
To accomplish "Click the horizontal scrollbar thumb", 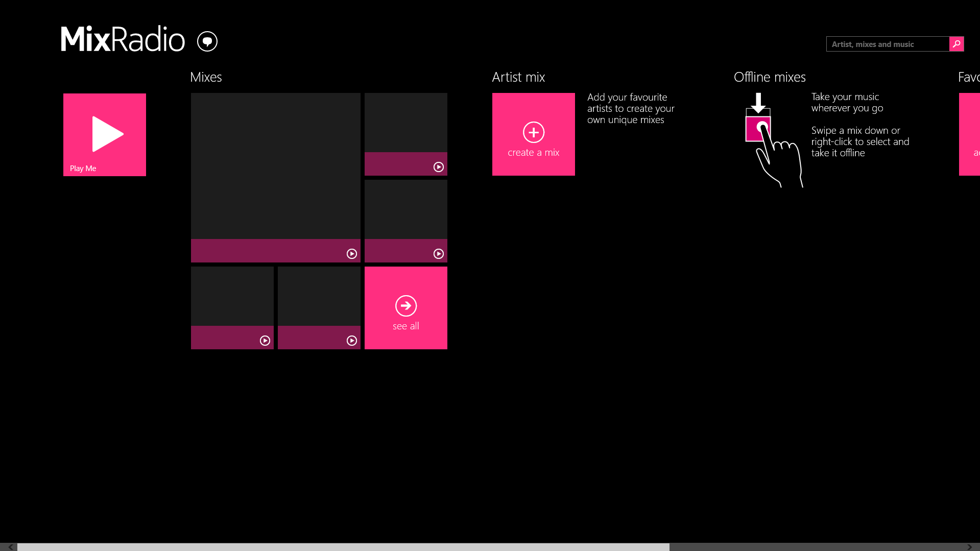I will tap(343, 547).
